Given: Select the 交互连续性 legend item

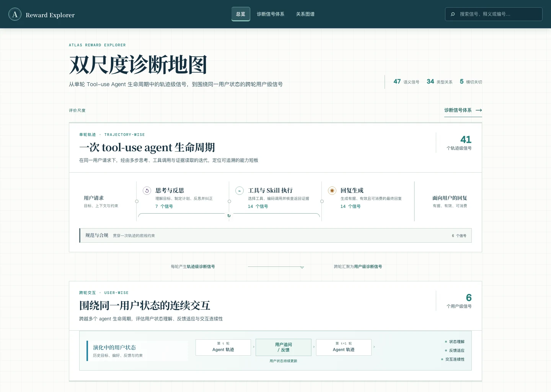Looking at the screenshot, I should coord(453,359).
